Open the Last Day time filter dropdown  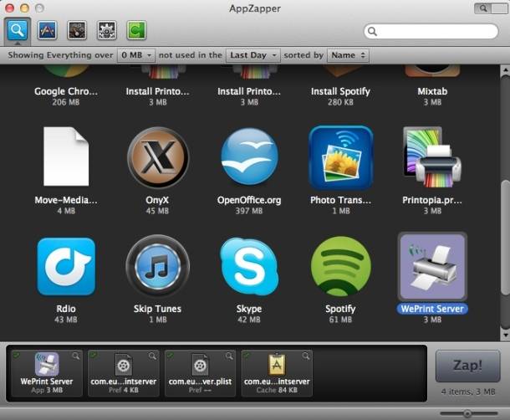[252, 55]
